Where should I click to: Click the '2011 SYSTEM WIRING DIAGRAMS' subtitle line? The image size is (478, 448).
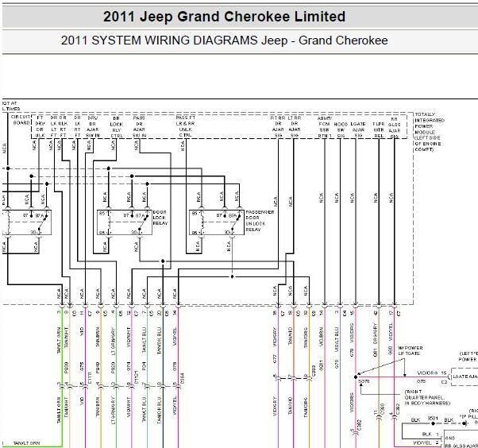pyautogui.click(x=224, y=41)
